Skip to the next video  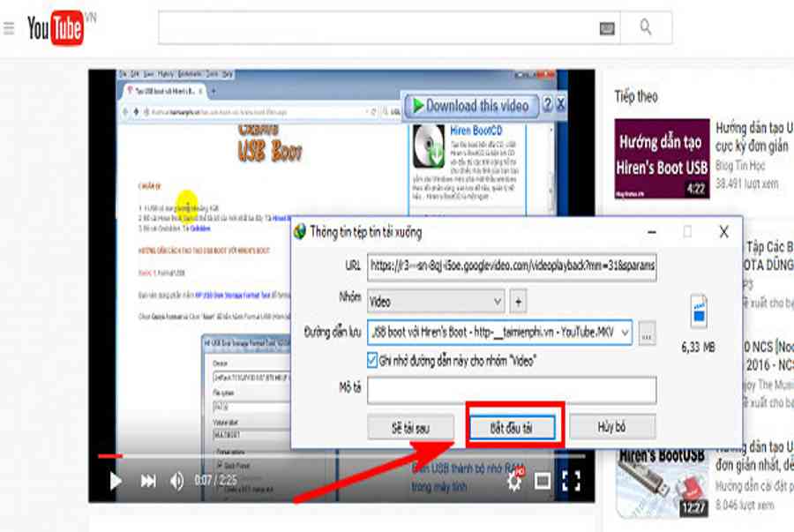point(148,481)
